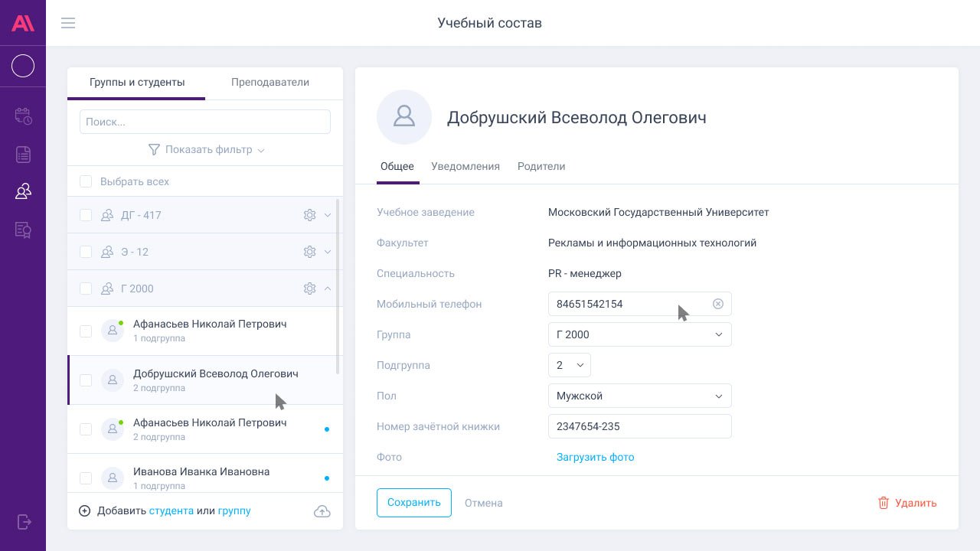Open the Группа dropdown showing Г 2000
The width and height of the screenshot is (980, 551).
(639, 334)
